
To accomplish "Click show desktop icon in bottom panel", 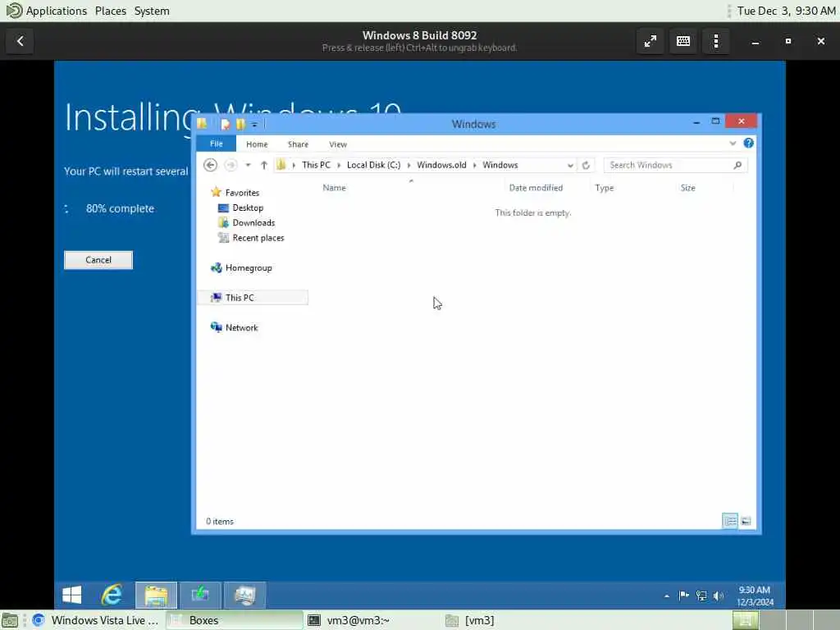I will (x=10, y=620).
